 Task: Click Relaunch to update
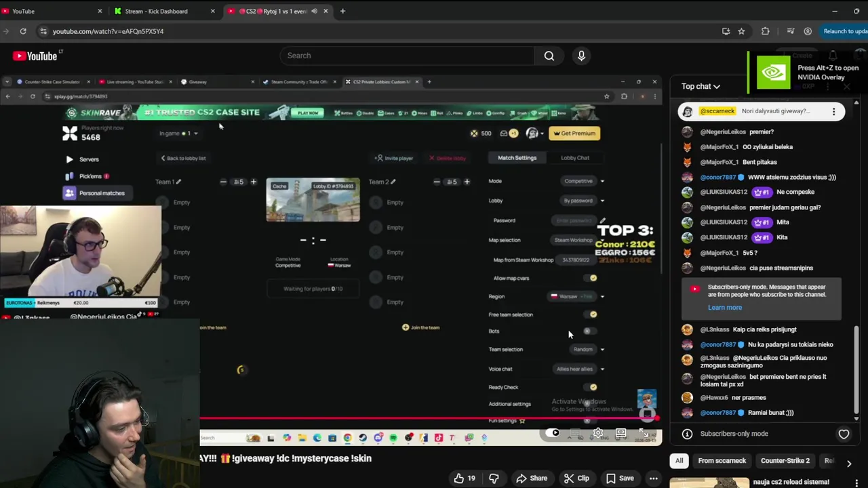(844, 31)
